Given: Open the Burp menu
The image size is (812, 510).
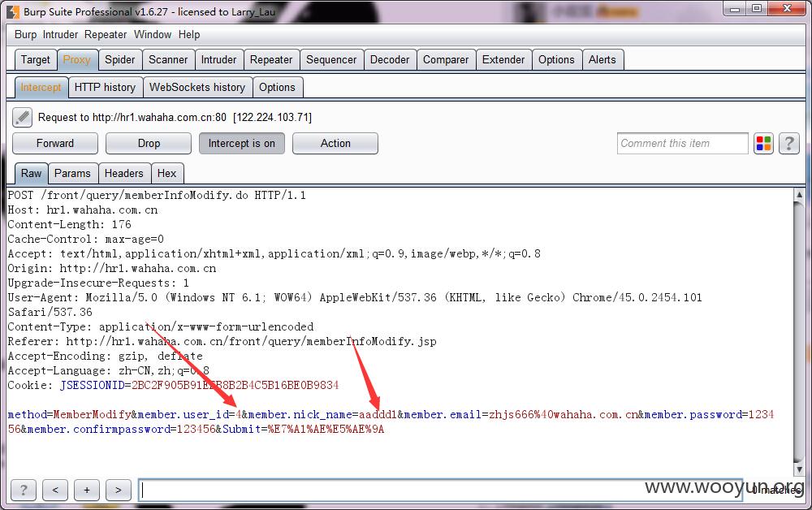Looking at the screenshot, I should (25, 35).
